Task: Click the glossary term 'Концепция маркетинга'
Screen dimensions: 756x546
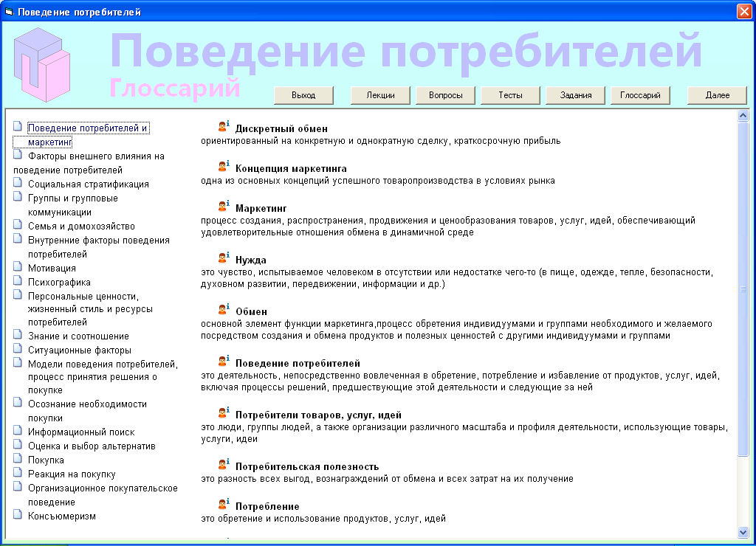Action: tap(291, 169)
